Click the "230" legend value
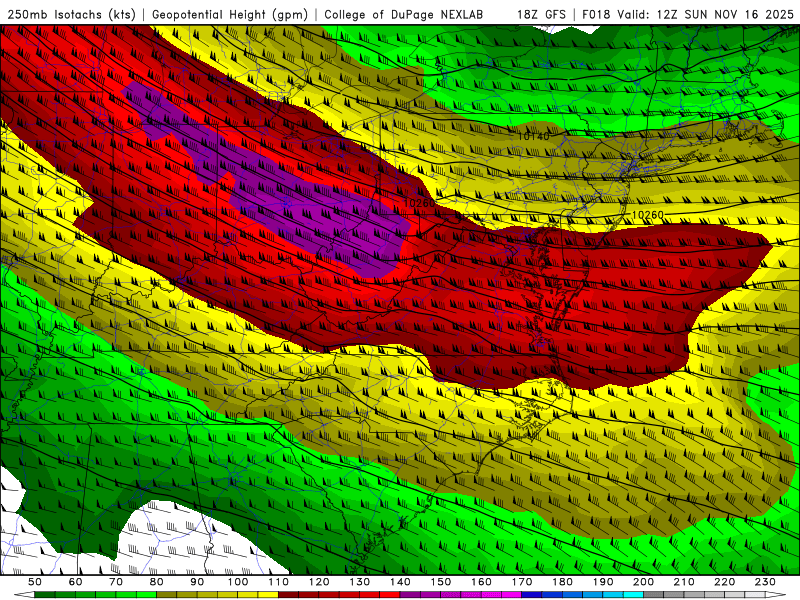 click(x=765, y=582)
